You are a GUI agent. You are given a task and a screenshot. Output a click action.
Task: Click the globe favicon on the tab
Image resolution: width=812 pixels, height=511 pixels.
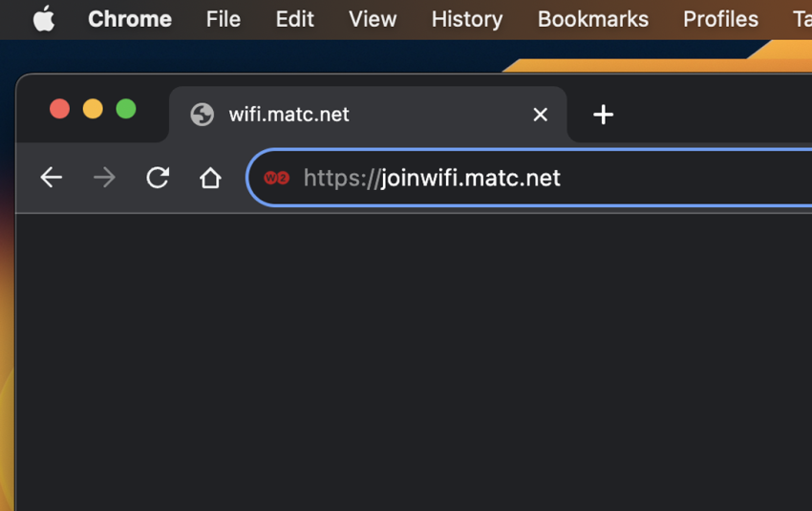[x=202, y=115]
